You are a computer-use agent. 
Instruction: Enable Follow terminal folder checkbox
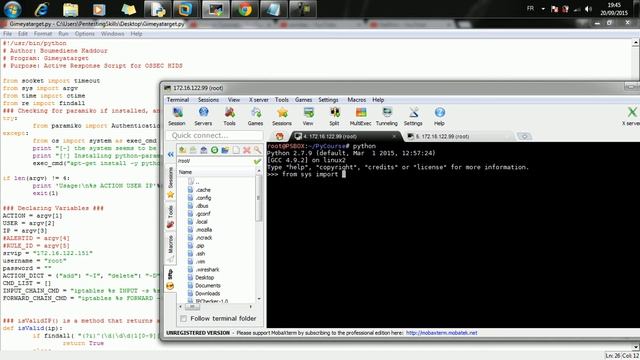[x=183, y=318]
